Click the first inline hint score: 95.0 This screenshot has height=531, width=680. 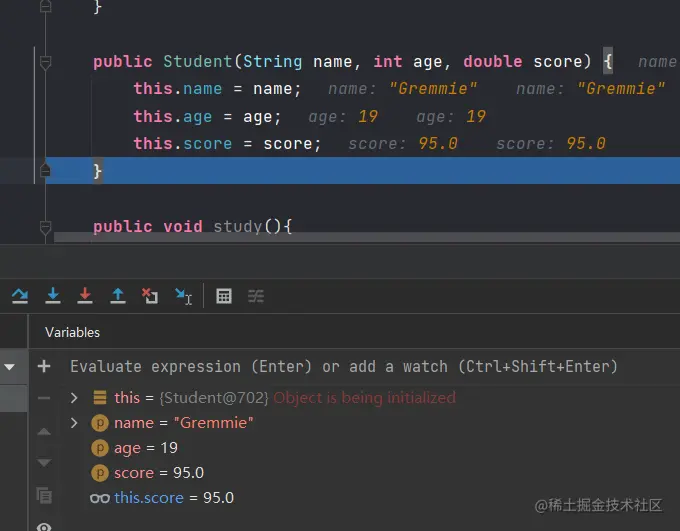point(403,144)
